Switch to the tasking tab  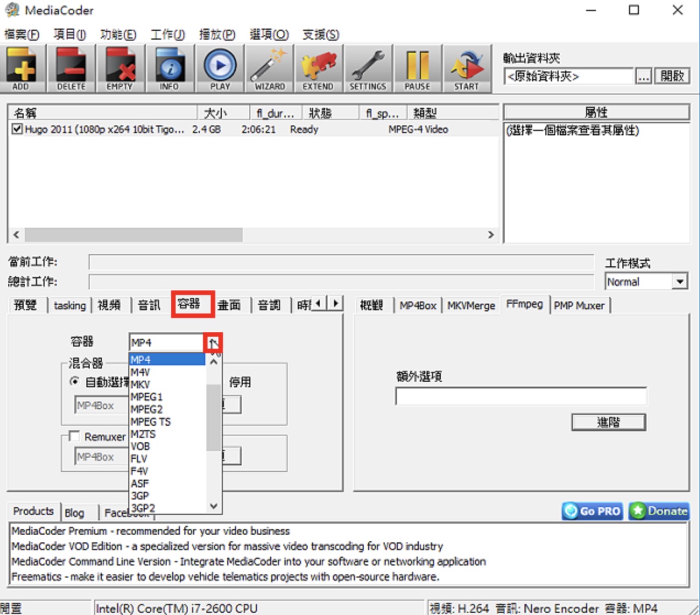tap(70, 305)
